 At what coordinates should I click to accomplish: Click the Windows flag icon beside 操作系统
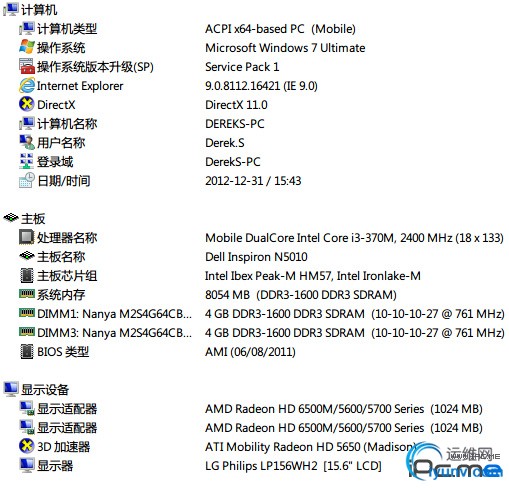(27, 47)
